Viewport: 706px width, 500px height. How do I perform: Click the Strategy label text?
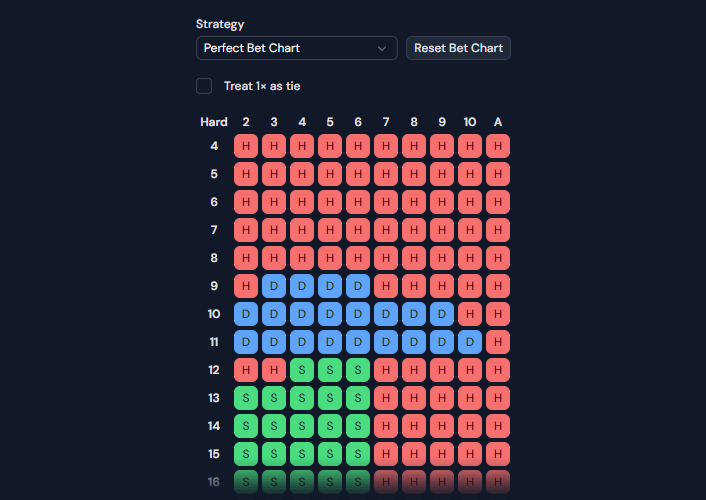(220, 24)
